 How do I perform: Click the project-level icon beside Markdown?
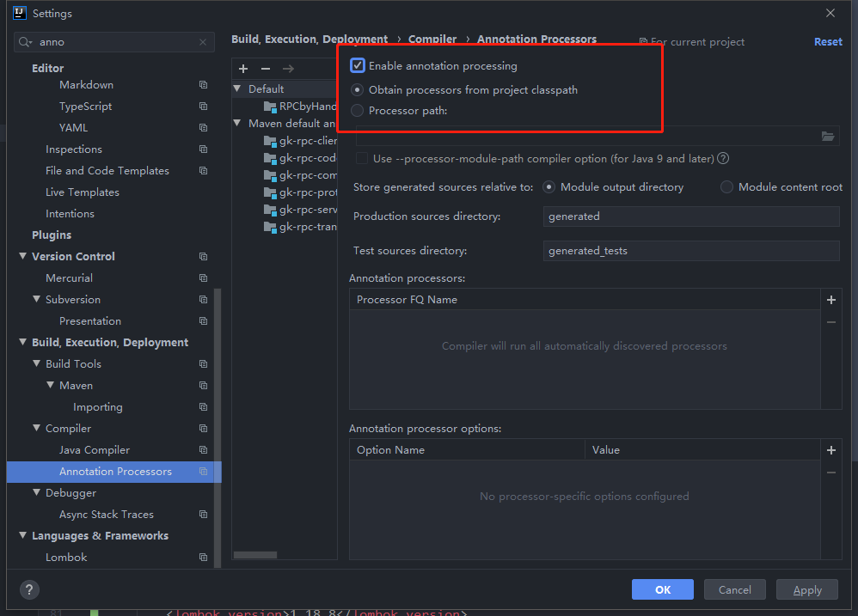click(204, 85)
